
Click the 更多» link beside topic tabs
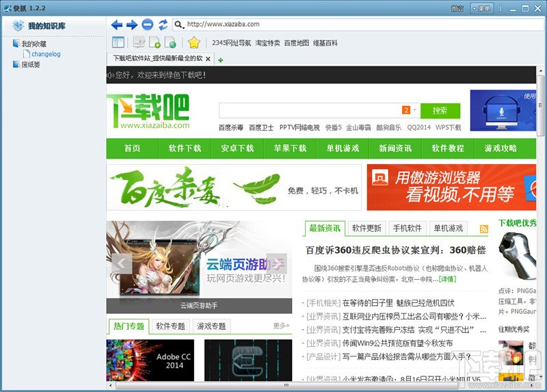tap(281, 326)
